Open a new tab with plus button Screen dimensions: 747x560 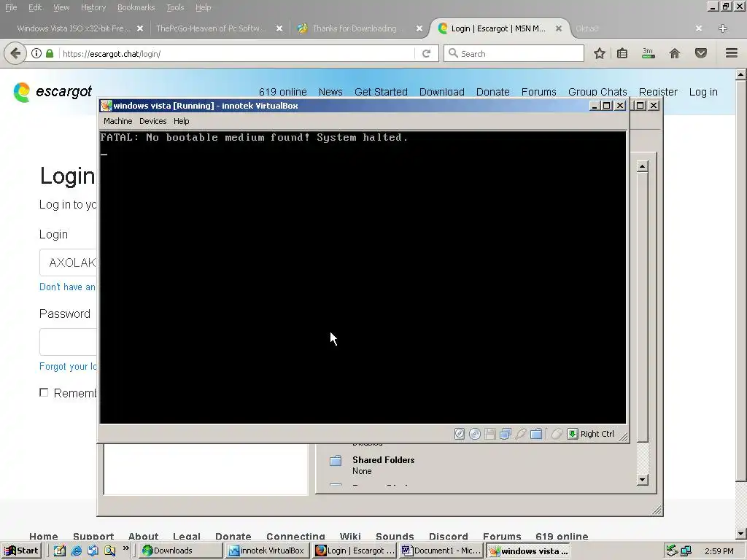point(723,28)
